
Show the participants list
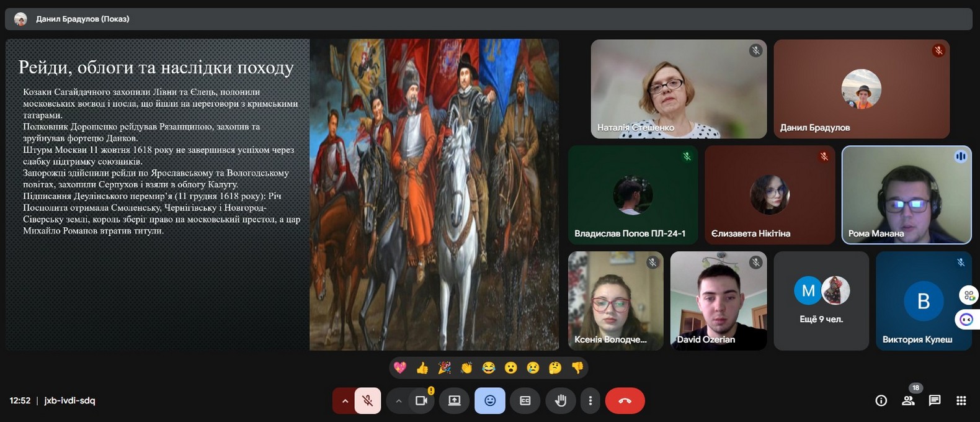[908, 401]
